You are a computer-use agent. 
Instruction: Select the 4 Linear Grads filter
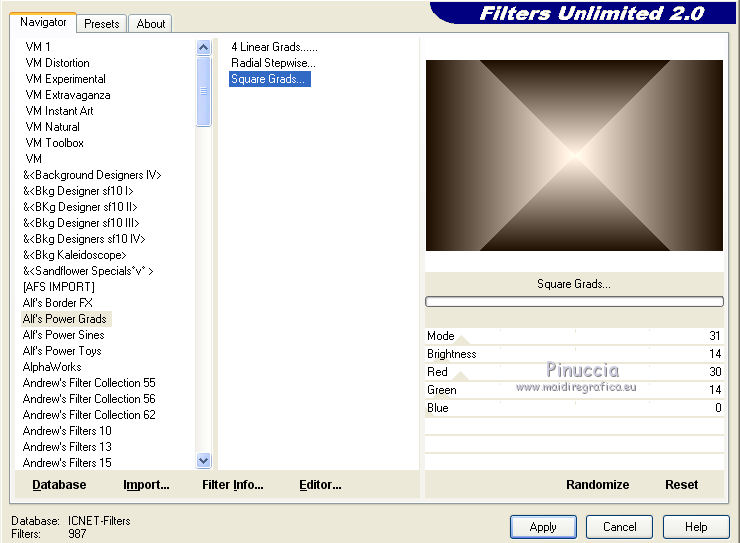pyautogui.click(x=274, y=47)
